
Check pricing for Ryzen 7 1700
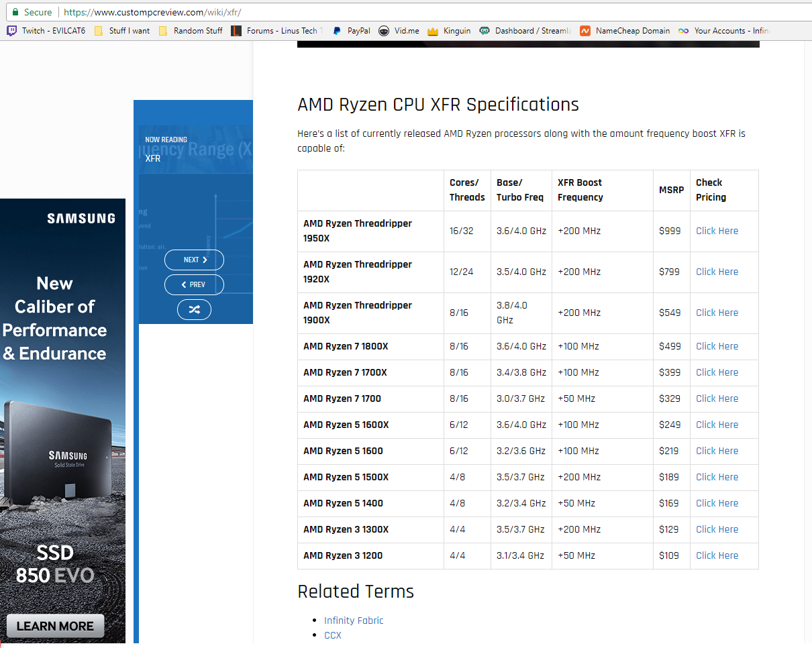(717, 398)
